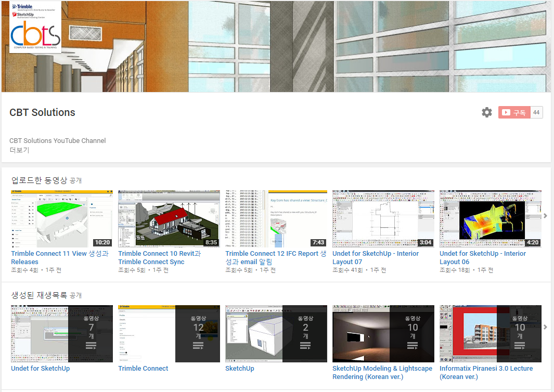Click playlist icon on 12-video Trimble Connect playlist

point(198,346)
